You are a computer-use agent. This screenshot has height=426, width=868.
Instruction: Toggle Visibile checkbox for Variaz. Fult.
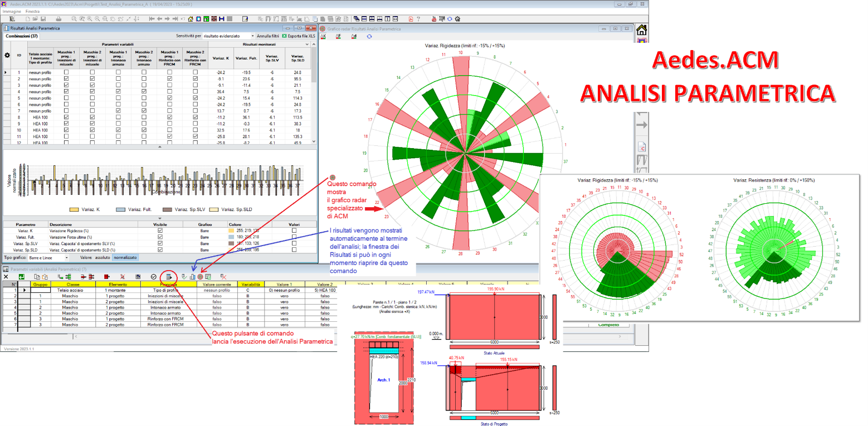(x=160, y=237)
